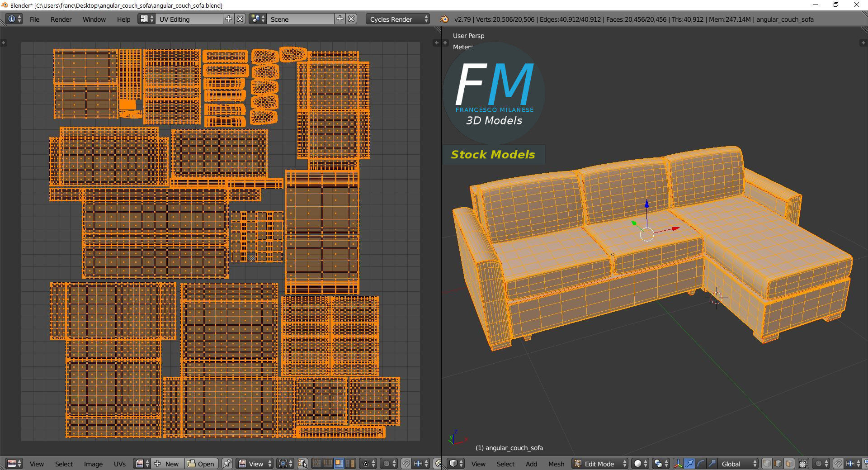This screenshot has height=470, width=868.
Task: Open the Info editor type selector
Action: tap(14, 19)
